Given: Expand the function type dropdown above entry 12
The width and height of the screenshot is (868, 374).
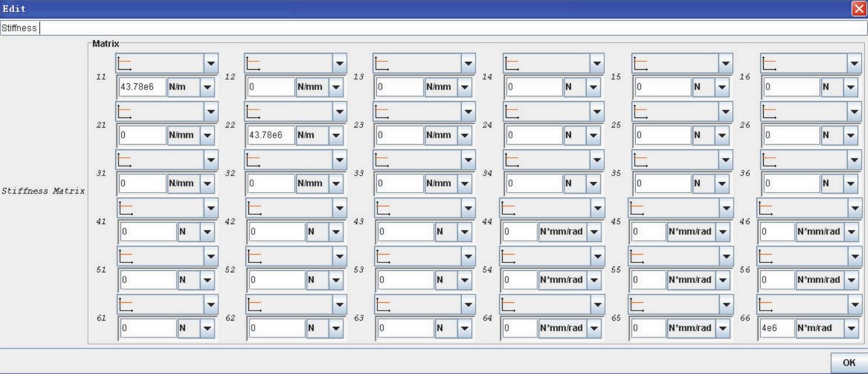Looking at the screenshot, I should 340,64.
